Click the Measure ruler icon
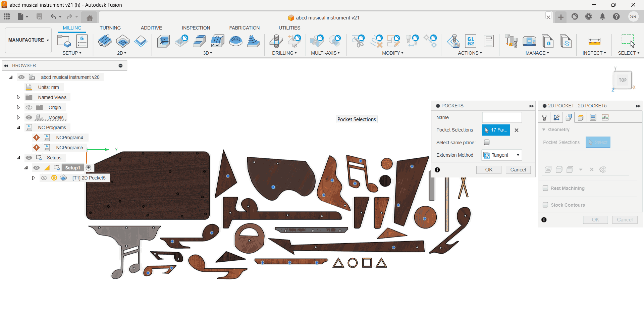 (594, 42)
